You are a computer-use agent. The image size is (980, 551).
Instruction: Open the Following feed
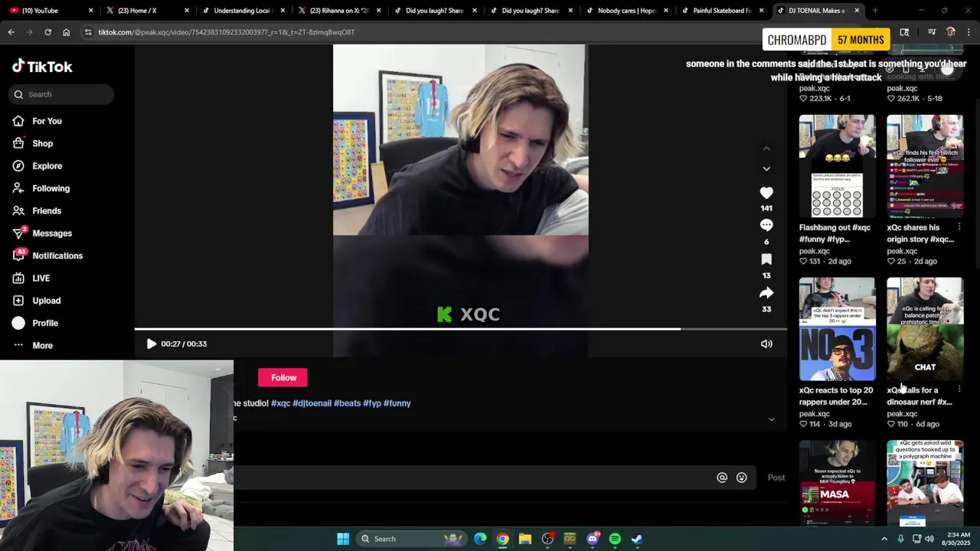click(41, 188)
